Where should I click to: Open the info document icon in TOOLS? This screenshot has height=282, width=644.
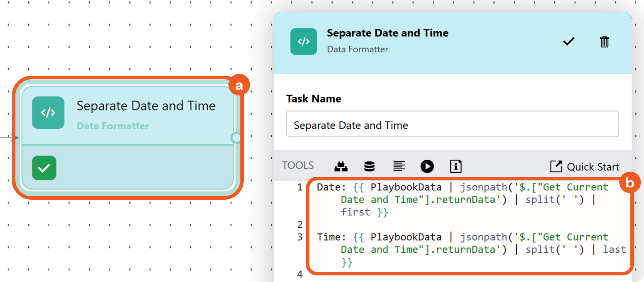(x=456, y=166)
